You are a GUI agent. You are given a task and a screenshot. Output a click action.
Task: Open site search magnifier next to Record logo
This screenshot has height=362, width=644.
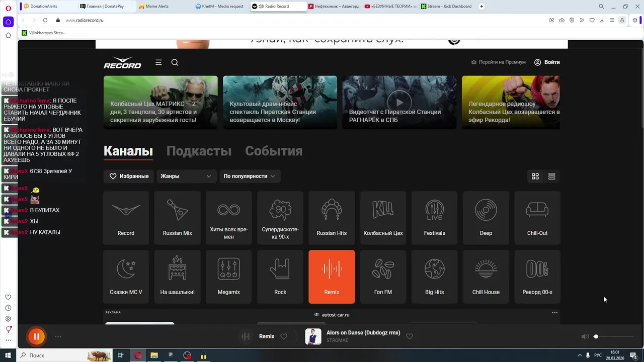pyautogui.click(x=175, y=62)
